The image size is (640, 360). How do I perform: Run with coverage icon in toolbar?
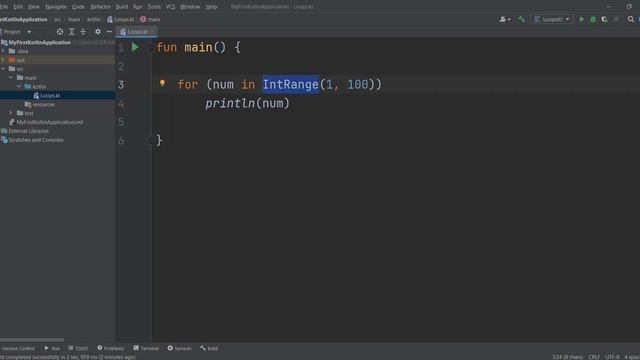tap(604, 19)
